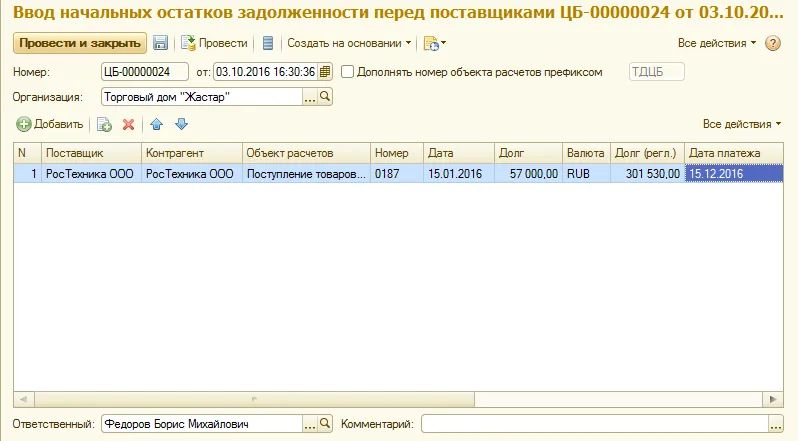This screenshot has width=798, height=441.
Task: Move row down with blue down arrow
Action: click(182, 124)
